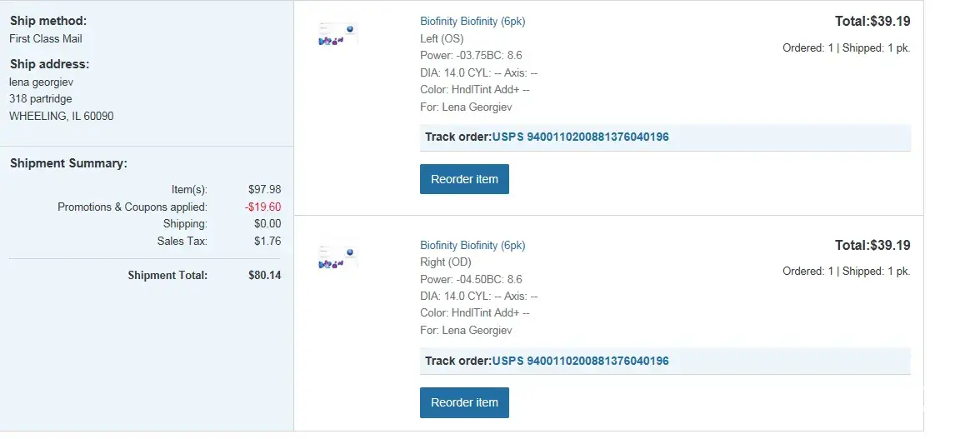Click the Power -04.50 line of the Right lens
This screenshot has width=980, height=439.
pos(471,279)
